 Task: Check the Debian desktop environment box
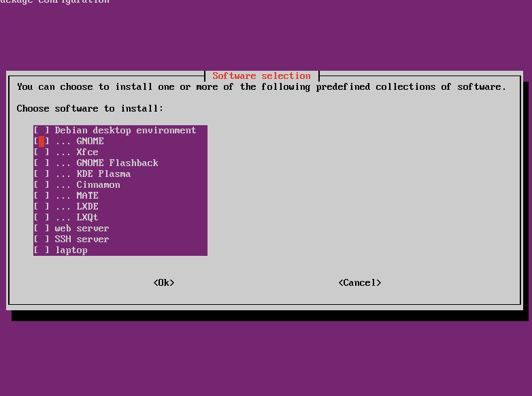pyautogui.click(x=41, y=131)
